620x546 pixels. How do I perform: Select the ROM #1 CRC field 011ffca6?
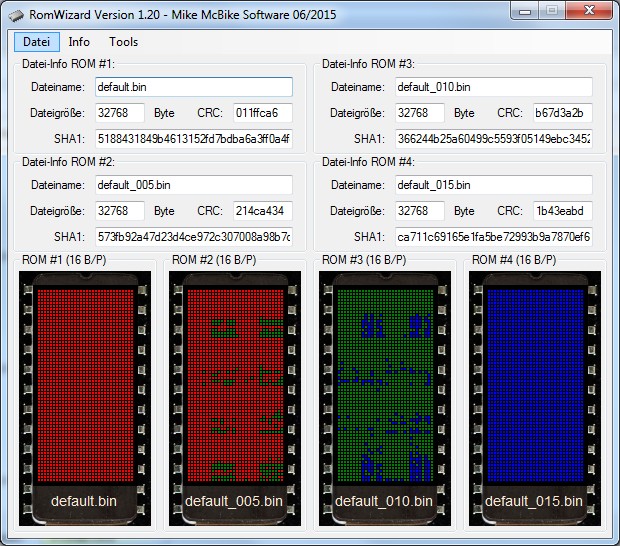click(262, 113)
